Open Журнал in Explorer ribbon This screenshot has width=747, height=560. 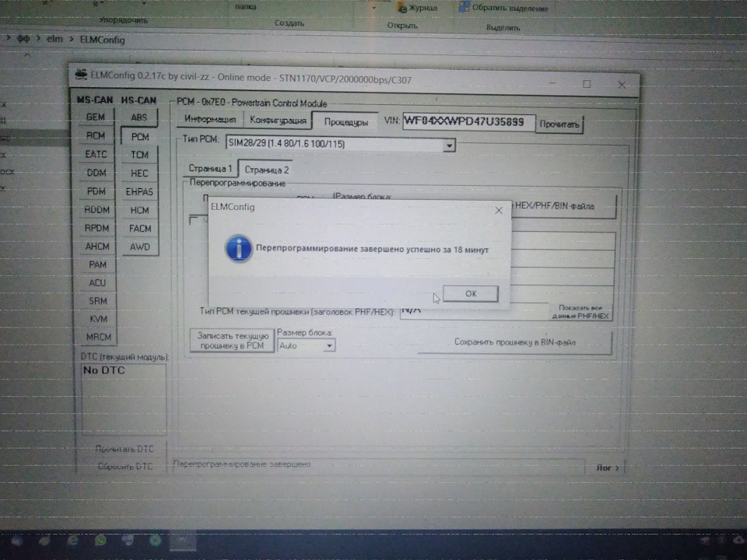point(417,8)
